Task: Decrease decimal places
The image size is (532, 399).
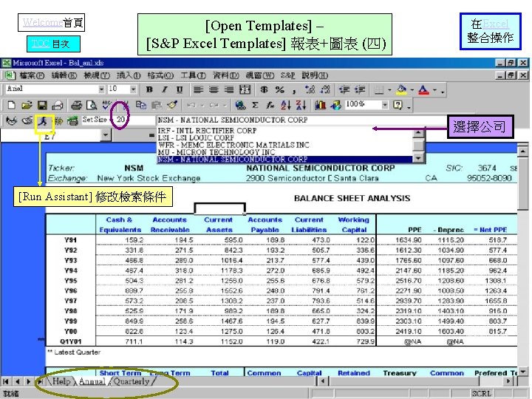Action: click(x=325, y=89)
